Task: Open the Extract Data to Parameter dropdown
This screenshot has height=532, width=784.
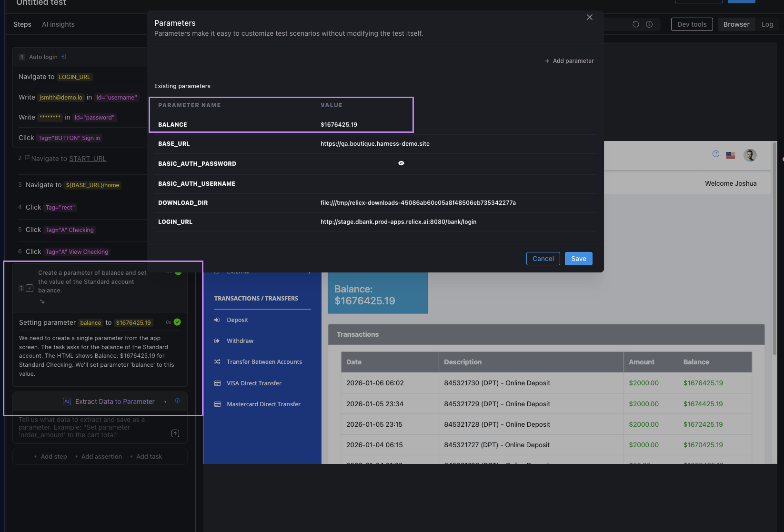Action: click(x=165, y=402)
